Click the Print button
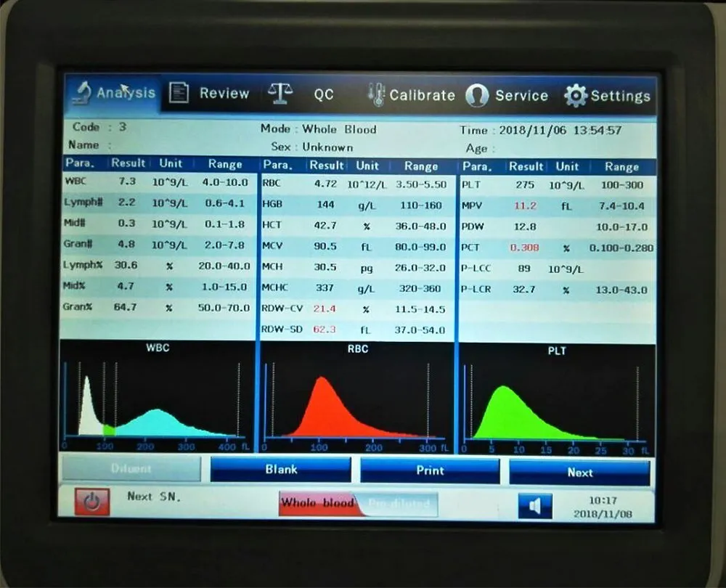 pyautogui.click(x=430, y=470)
